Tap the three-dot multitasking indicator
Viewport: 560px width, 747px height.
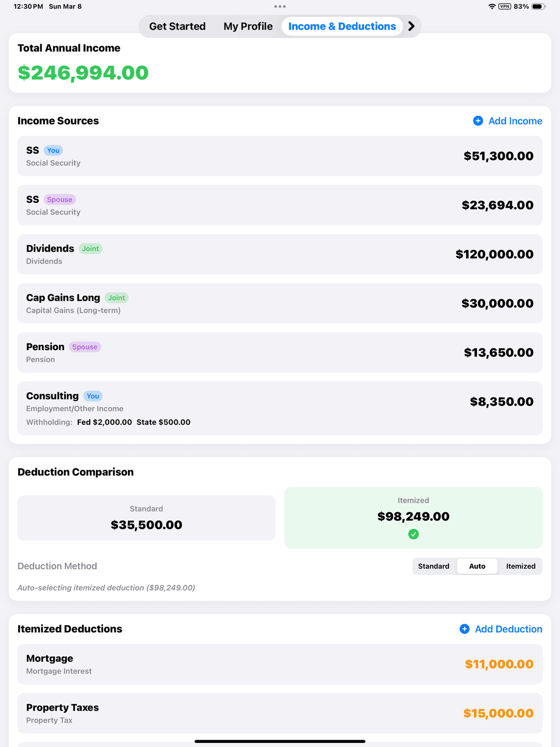[x=280, y=6]
